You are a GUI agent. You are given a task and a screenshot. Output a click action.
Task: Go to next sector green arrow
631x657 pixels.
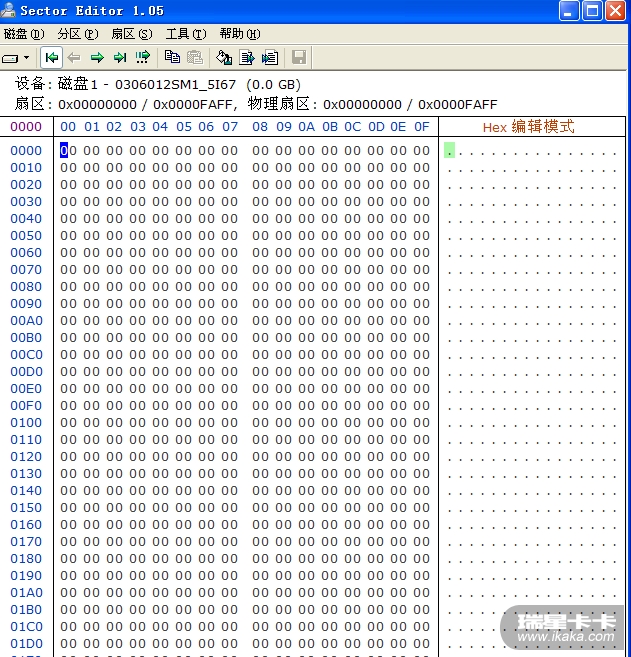click(x=97, y=57)
